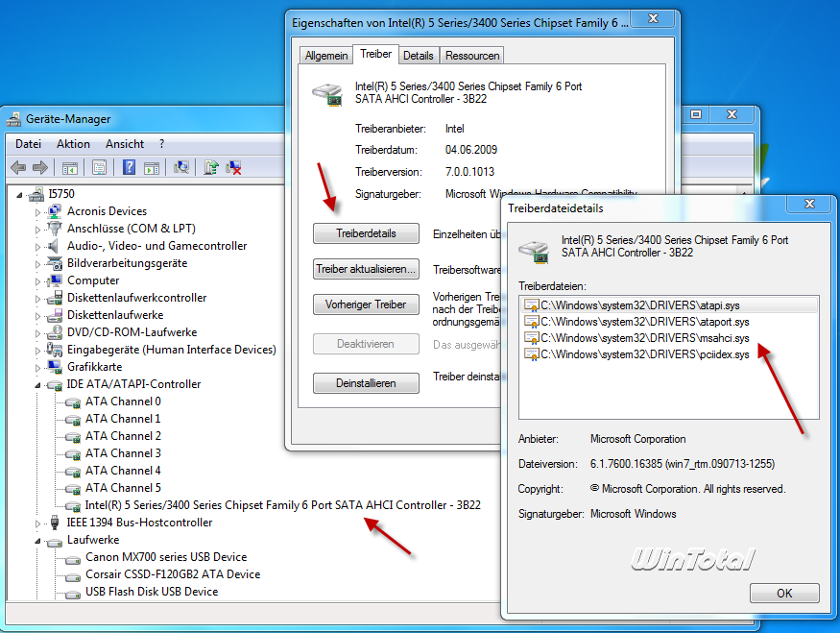Switch to the Ressourcen tab
This screenshot has height=633, width=840.
tap(472, 55)
